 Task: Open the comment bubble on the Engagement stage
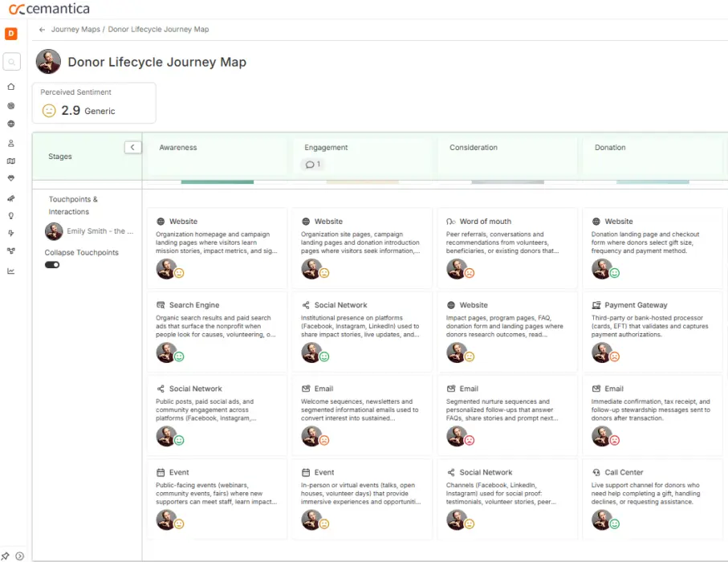(x=311, y=164)
